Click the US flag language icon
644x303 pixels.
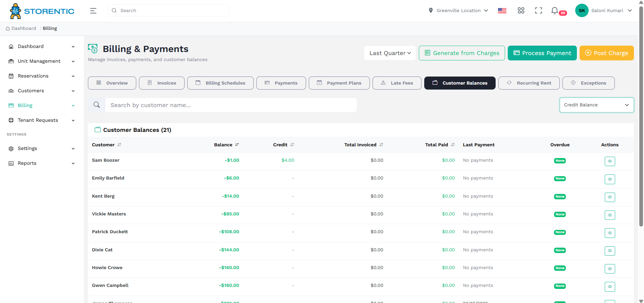(x=502, y=10)
